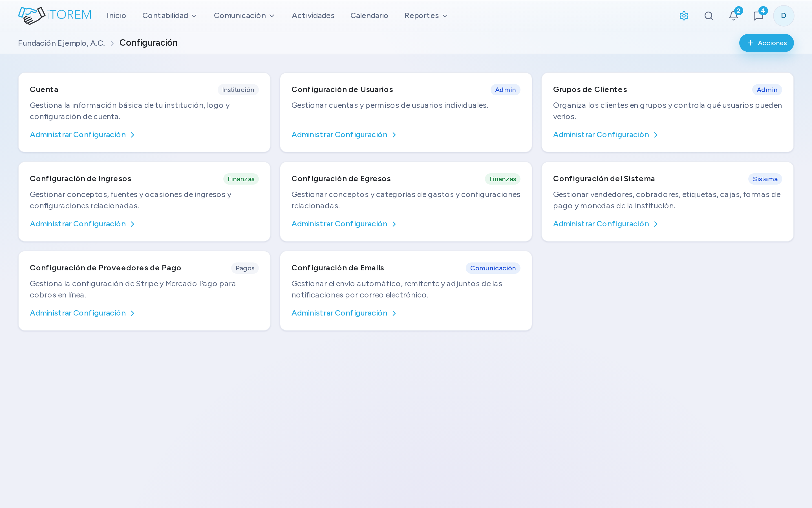
Task: Expand the Comunicación dropdown menu
Action: 244,16
